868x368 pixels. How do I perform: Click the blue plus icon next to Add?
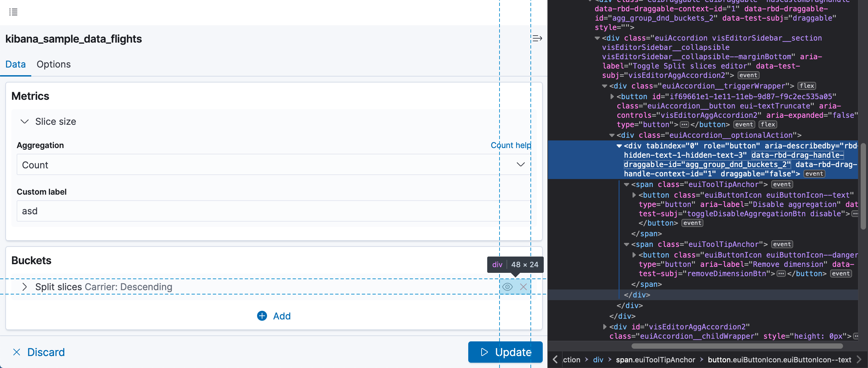262,316
